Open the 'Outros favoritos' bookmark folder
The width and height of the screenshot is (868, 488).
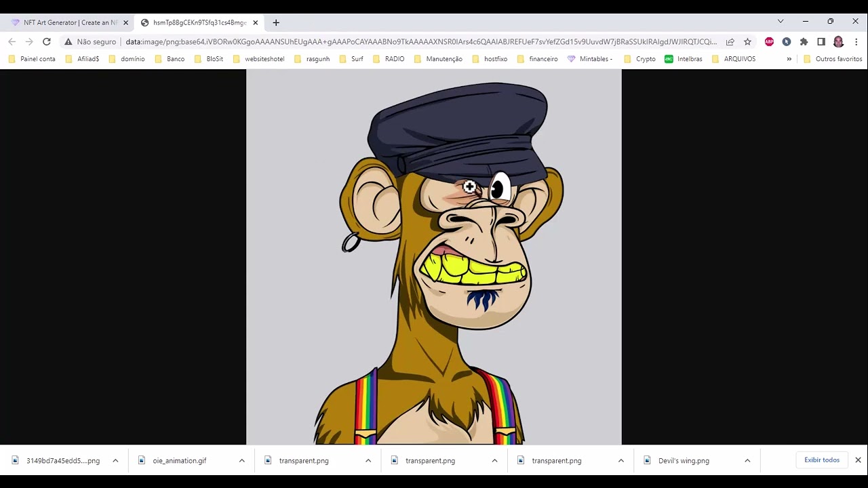tap(833, 59)
